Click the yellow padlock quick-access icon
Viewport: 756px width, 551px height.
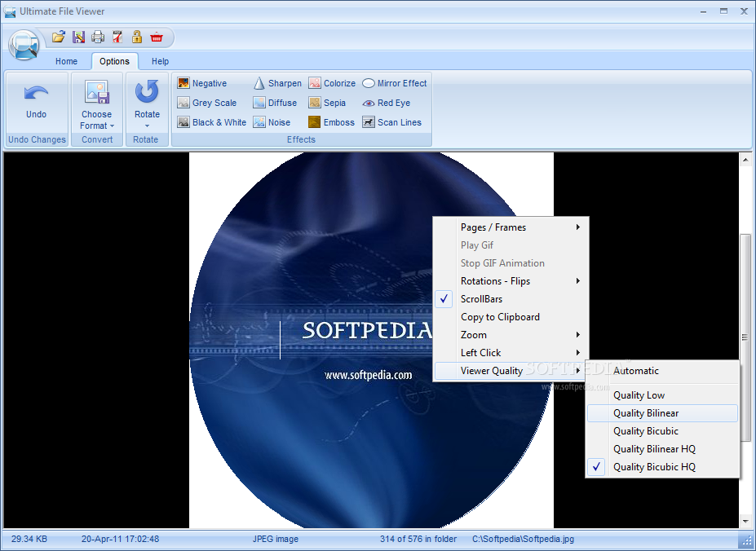(137, 37)
